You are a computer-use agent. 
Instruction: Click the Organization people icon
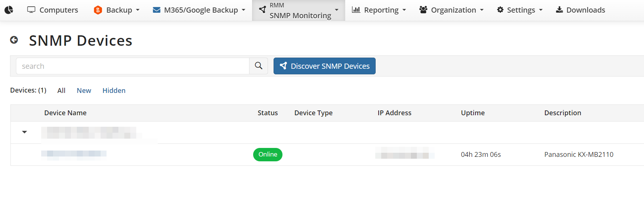pos(423,10)
